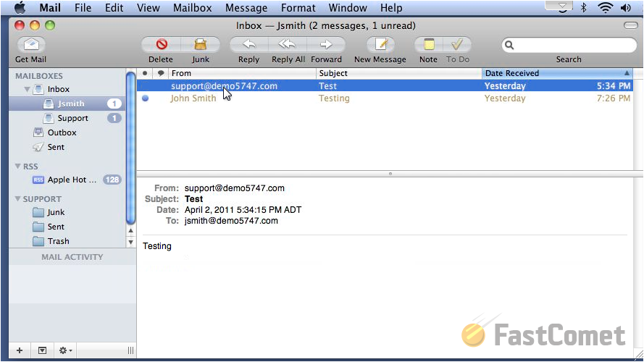Viewport: 644px width, 362px height.
Task: Click the menu bar status dropdown icon
Action: [562, 7]
